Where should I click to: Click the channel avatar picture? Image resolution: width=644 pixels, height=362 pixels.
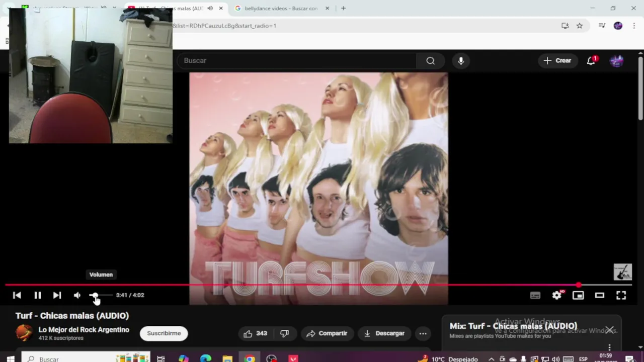click(x=24, y=333)
